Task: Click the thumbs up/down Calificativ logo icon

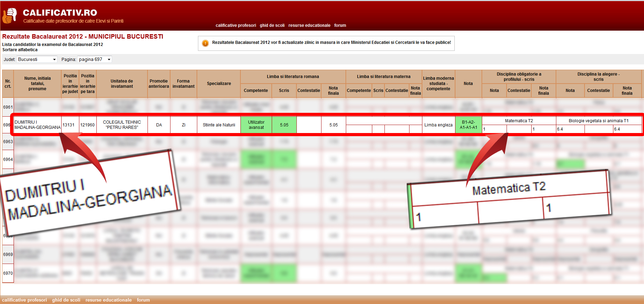Action: coord(10,16)
